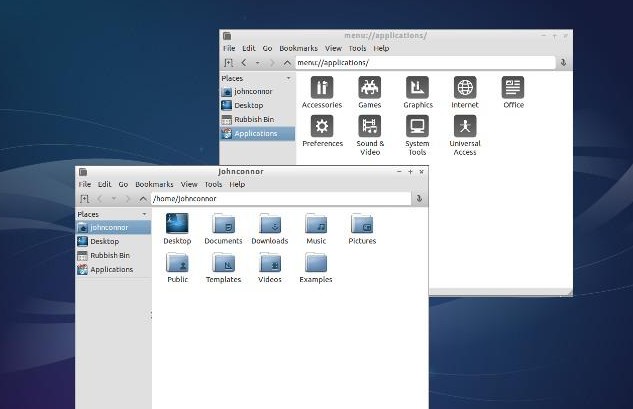
Task: Expand Places dropdown in applications window
Action: (x=288, y=78)
